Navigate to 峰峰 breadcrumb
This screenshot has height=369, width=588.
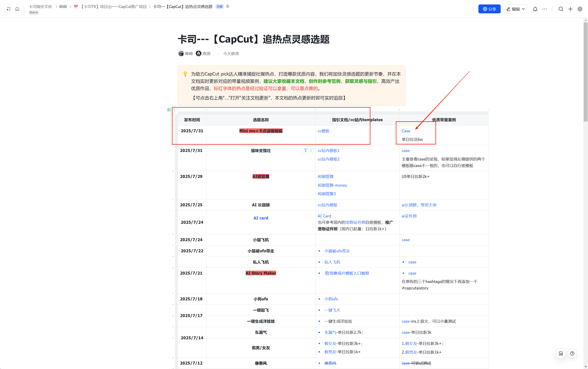pos(63,7)
